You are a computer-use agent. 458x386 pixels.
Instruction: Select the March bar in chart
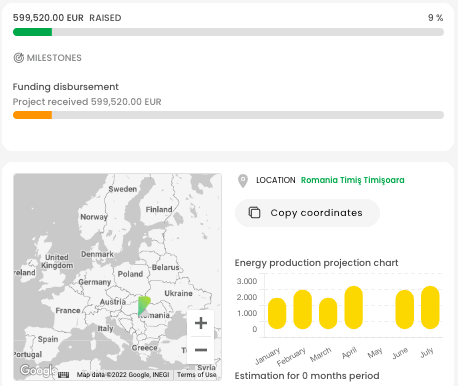pos(328,313)
